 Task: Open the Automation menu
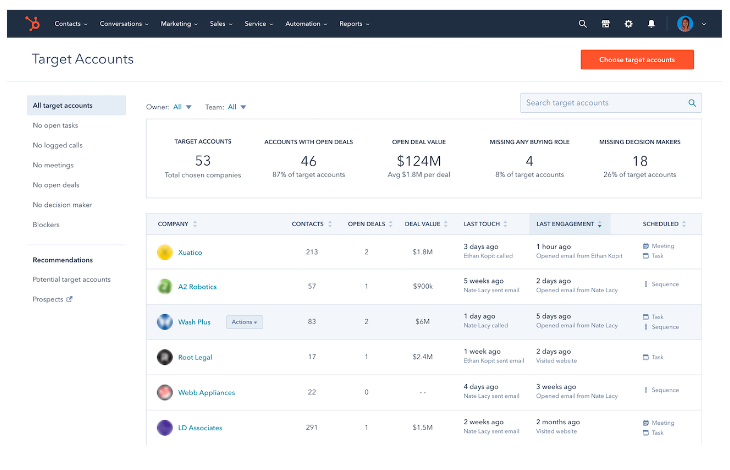click(x=306, y=24)
